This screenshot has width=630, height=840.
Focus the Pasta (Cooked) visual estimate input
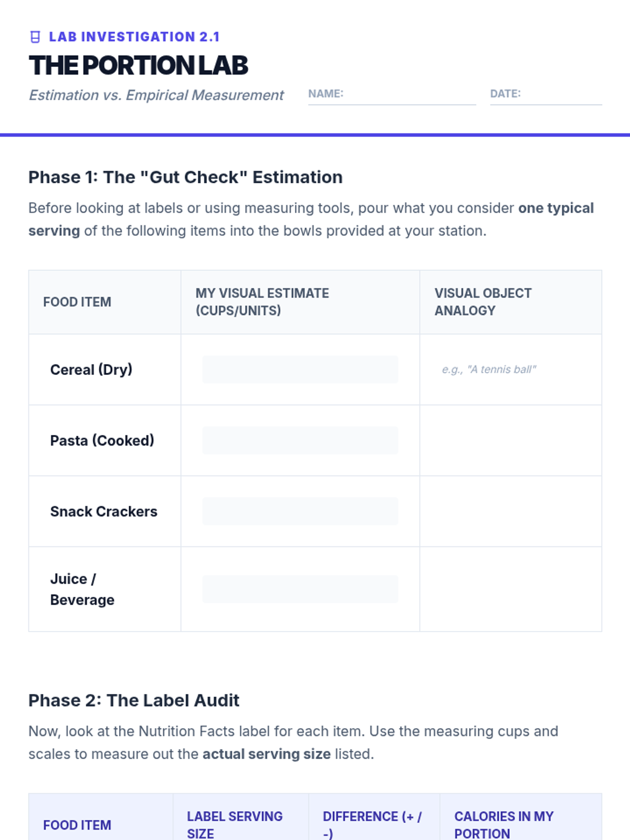[x=300, y=440]
